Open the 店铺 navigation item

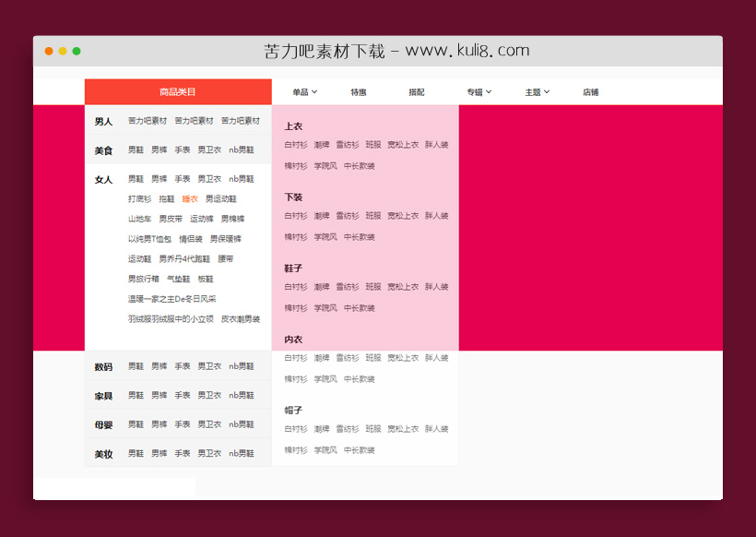(592, 91)
